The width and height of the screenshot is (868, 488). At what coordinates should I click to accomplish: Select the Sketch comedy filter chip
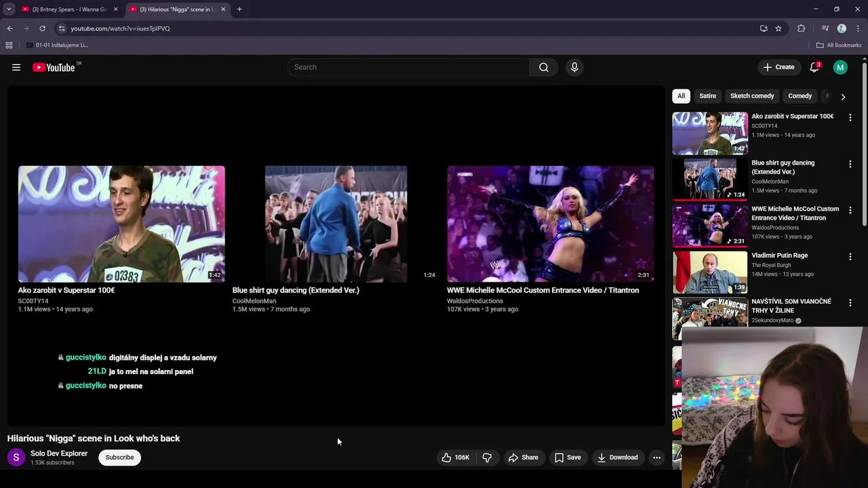(x=752, y=96)
